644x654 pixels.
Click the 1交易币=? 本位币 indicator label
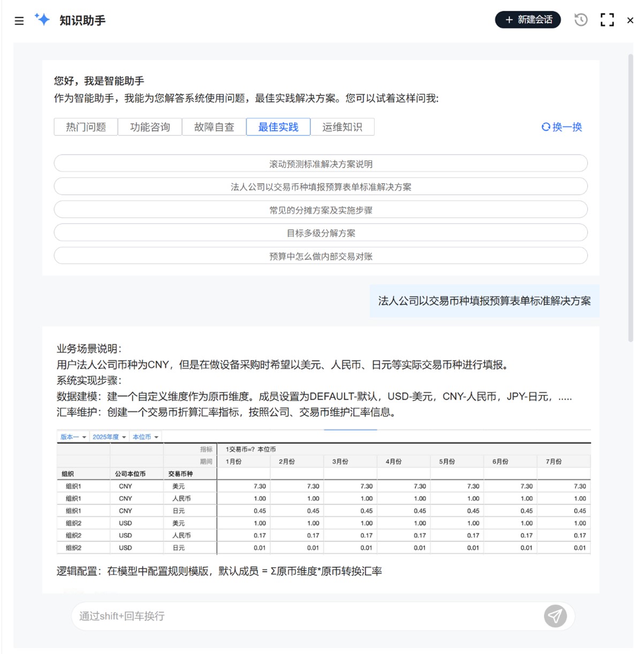(251, 449)
